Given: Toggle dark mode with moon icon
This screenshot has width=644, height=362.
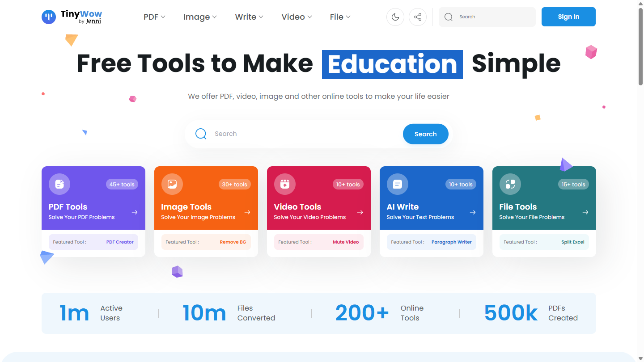Looking at the screenshot, I should (x=395, y=17).
